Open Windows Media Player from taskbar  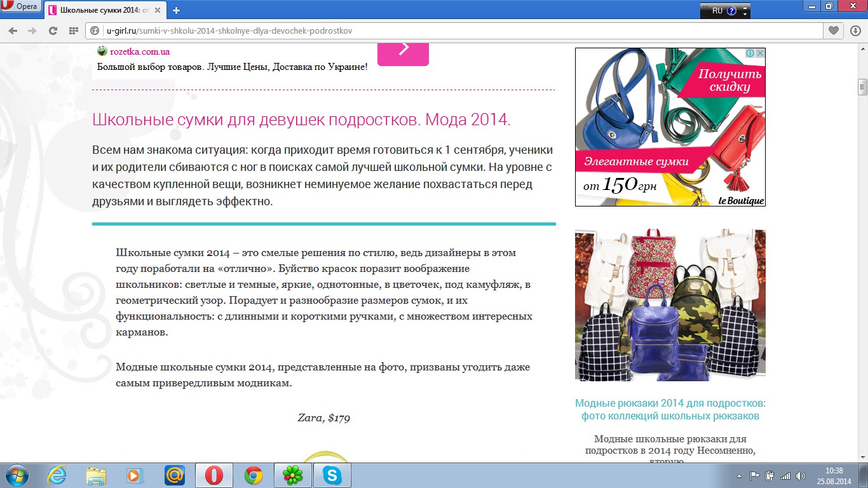click(x=135, y=475)
